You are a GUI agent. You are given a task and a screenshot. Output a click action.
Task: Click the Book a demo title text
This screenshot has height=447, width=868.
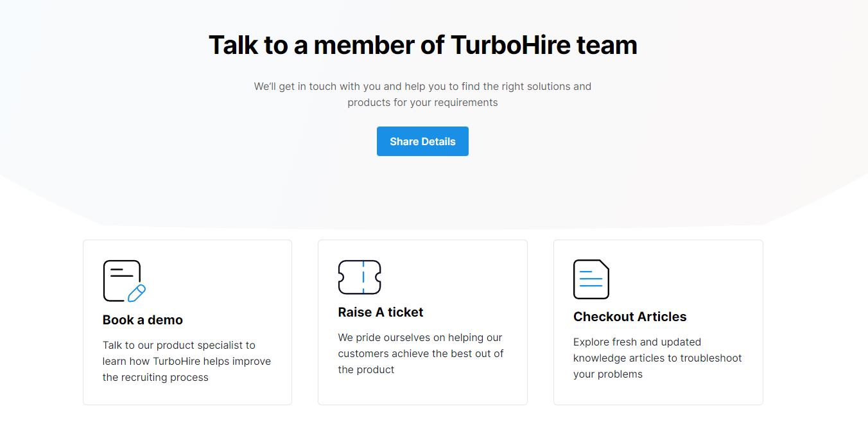click(x=142, y=319)
